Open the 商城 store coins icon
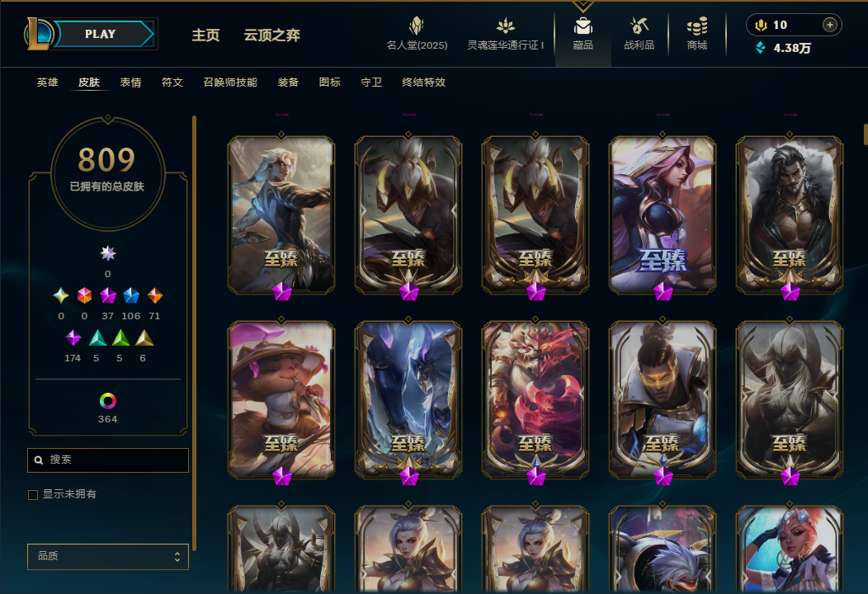Screen dimensions: 868x594 coord(697,26)
